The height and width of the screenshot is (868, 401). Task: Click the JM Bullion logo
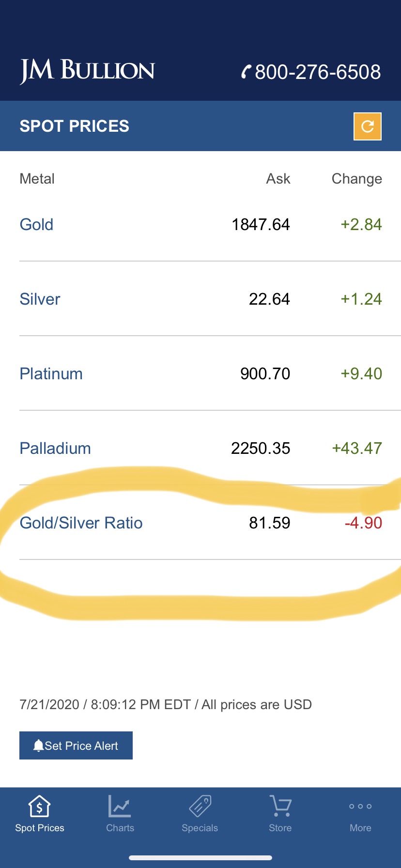pos(87,71)
